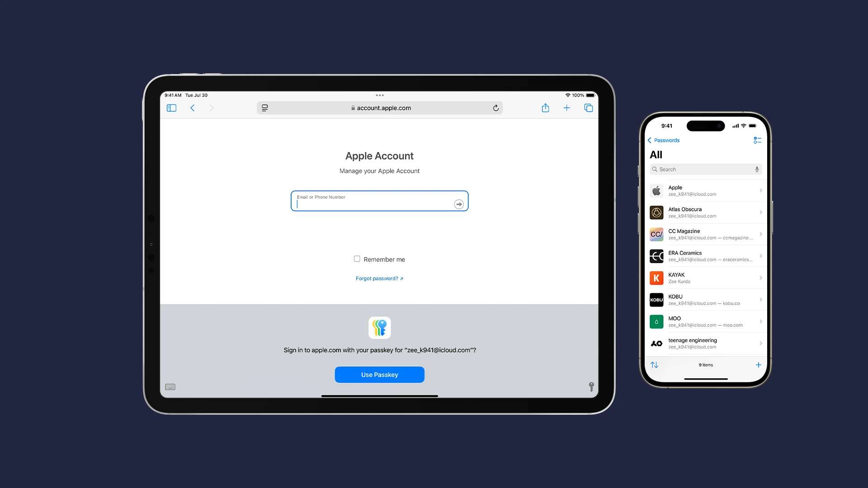Click the new tab plus icon in Safari
This screenshot has height=488, width=868.
click(567, 108)
